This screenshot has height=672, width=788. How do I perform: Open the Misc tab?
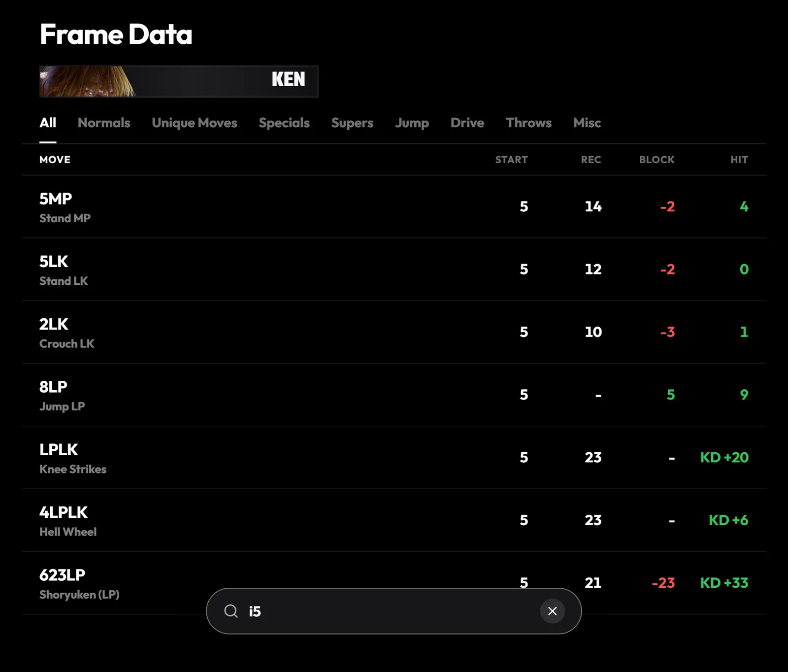587,123
